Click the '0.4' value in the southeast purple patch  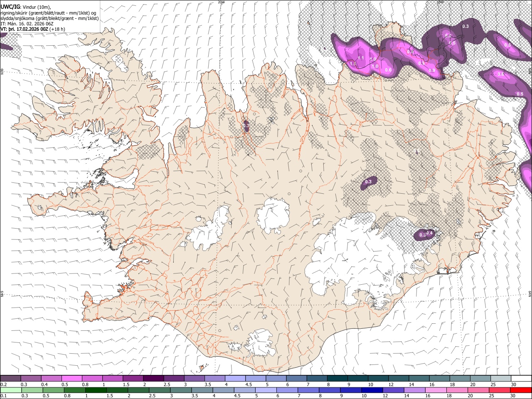pyautogui.click(x=430, y=233)
